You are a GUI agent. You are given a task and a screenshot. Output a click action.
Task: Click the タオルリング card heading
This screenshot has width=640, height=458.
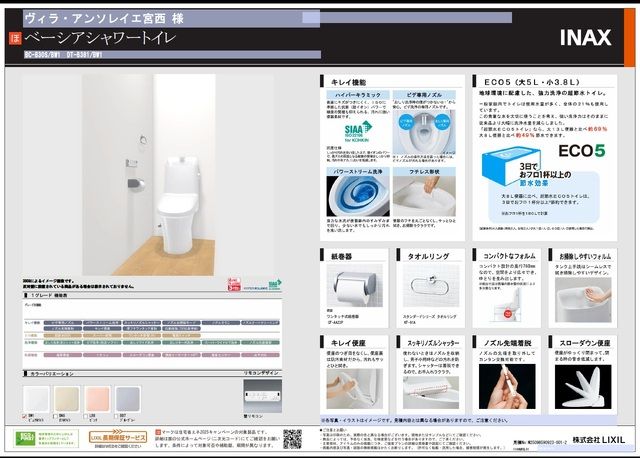tap(429, 256)
